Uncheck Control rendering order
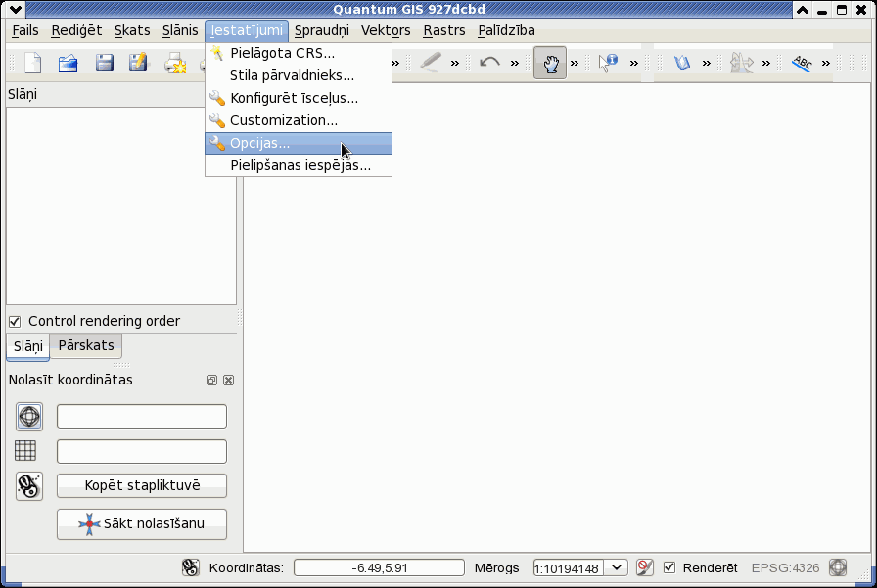Image resolution: width=877 pixels, height=588 pixels. pos(15,321)
